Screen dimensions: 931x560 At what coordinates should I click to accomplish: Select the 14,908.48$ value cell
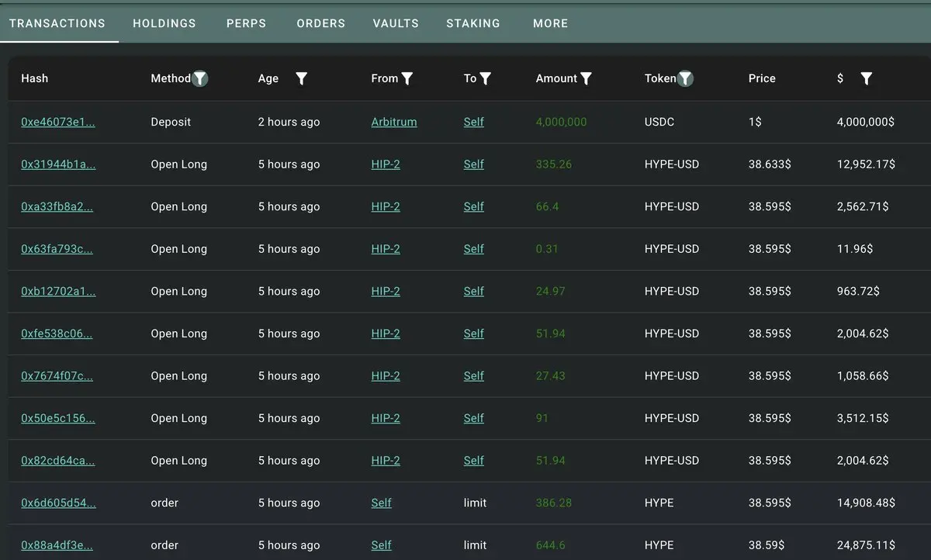[866, 503]
